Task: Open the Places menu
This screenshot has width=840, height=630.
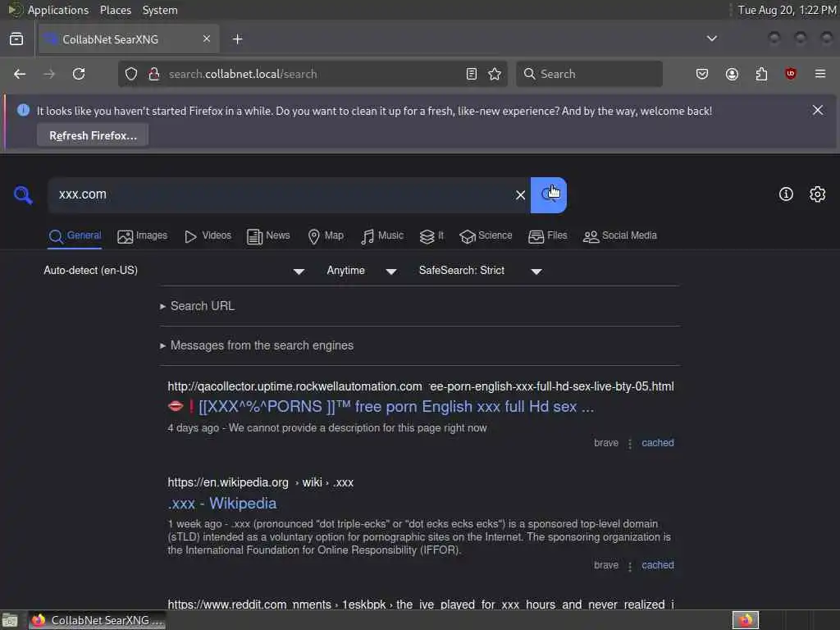Action: click(116, 10)
